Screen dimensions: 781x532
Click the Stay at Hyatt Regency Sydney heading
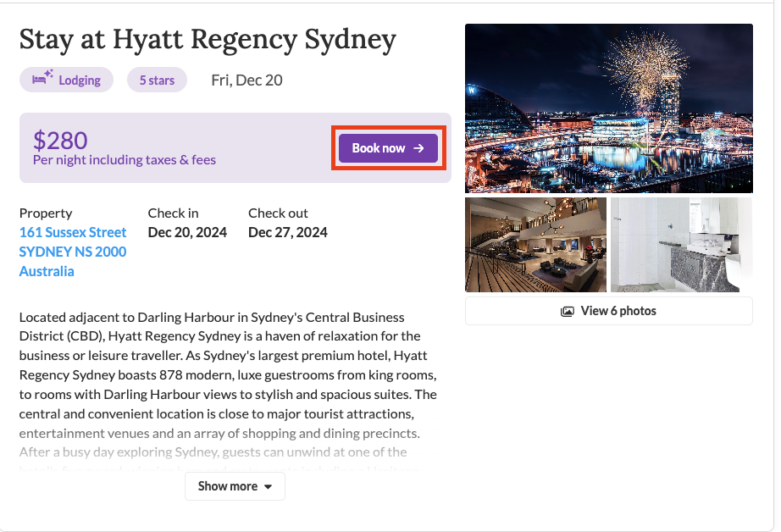point(208,39)
